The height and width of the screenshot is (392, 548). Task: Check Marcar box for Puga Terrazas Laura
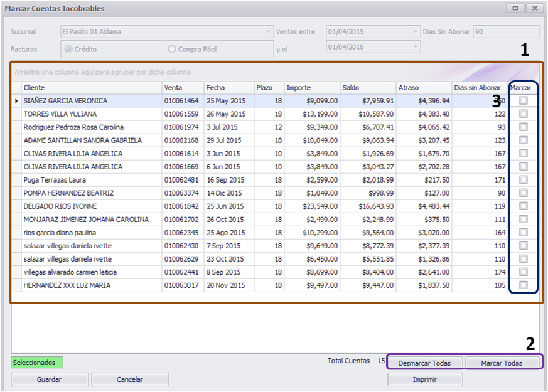(523, 180)
